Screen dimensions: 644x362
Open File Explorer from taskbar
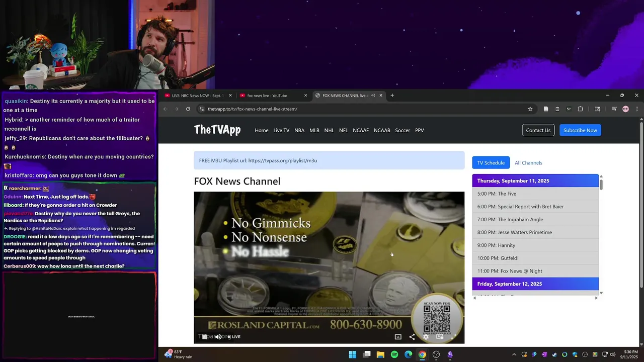pyautogui.click(x=380, y=354)
